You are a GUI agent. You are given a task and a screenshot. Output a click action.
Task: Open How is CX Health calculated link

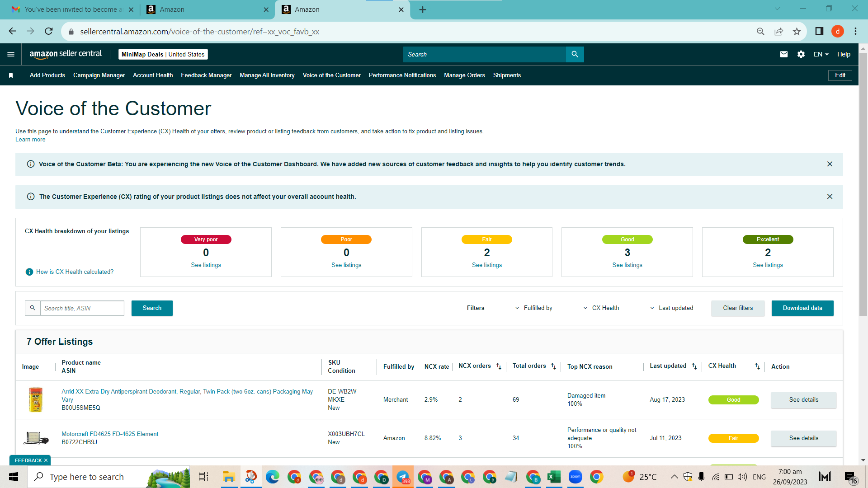click(x=75, y=272)
